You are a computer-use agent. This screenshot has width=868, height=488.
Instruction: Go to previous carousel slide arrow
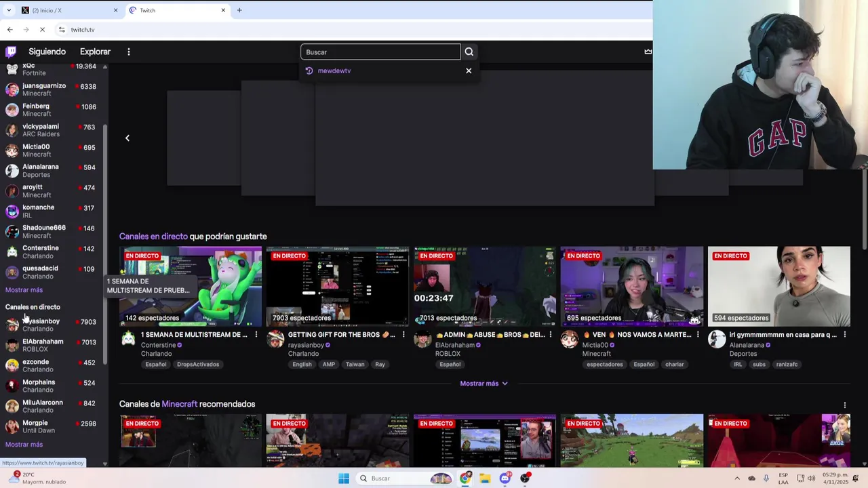[x=127, y=138]
